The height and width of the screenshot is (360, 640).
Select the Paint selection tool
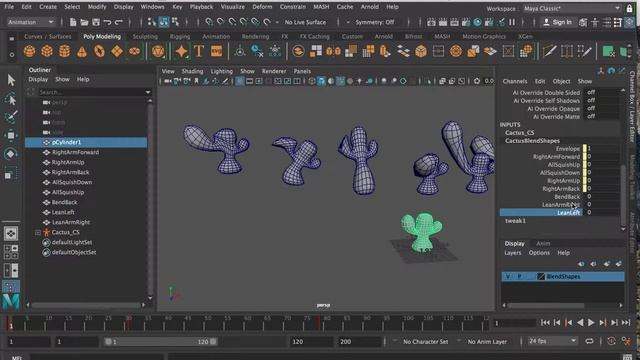pos(11,117)
